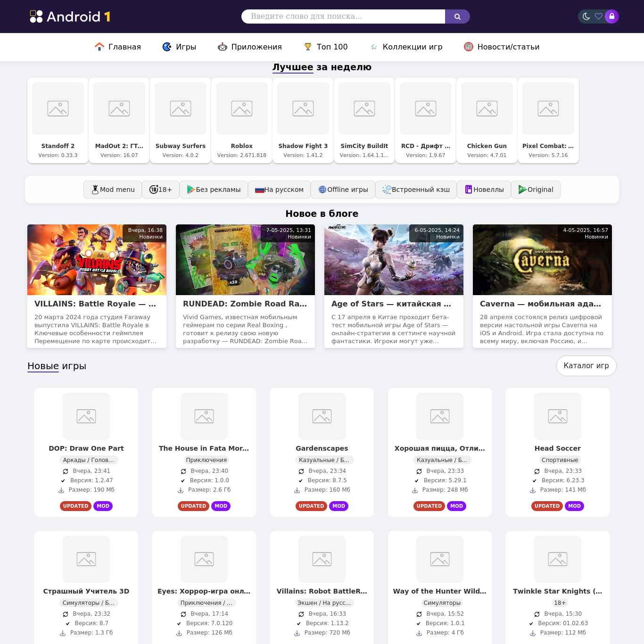Open Standoff 2 weekly best card
The image size is (644, 644).
[58, 121]
